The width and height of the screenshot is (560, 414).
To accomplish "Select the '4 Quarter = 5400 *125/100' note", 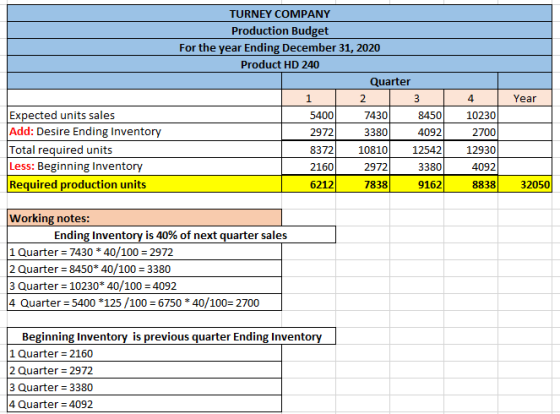I will coord(144,302).
